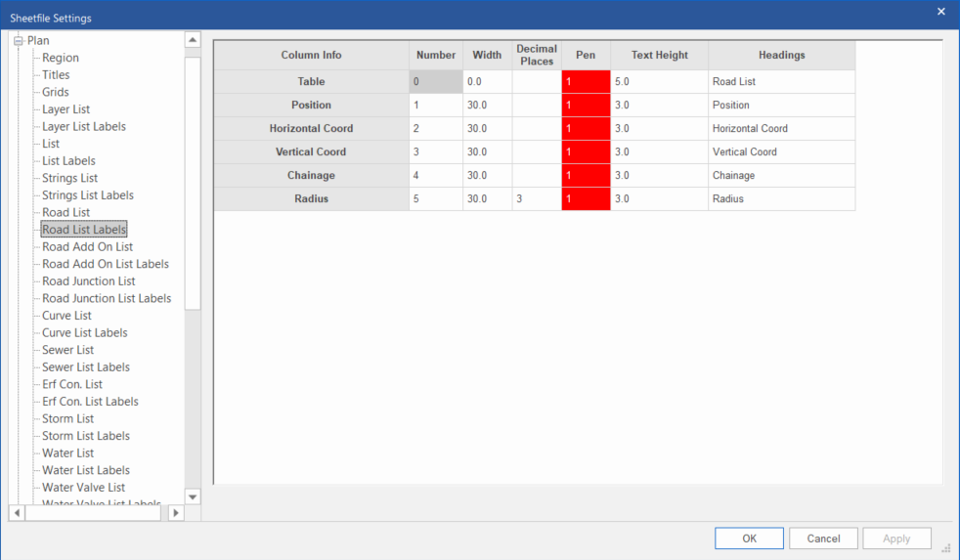Viewport: 960px width, 560px height.
Task: Edit Text Height of Table row
Action: pos(659,82)
